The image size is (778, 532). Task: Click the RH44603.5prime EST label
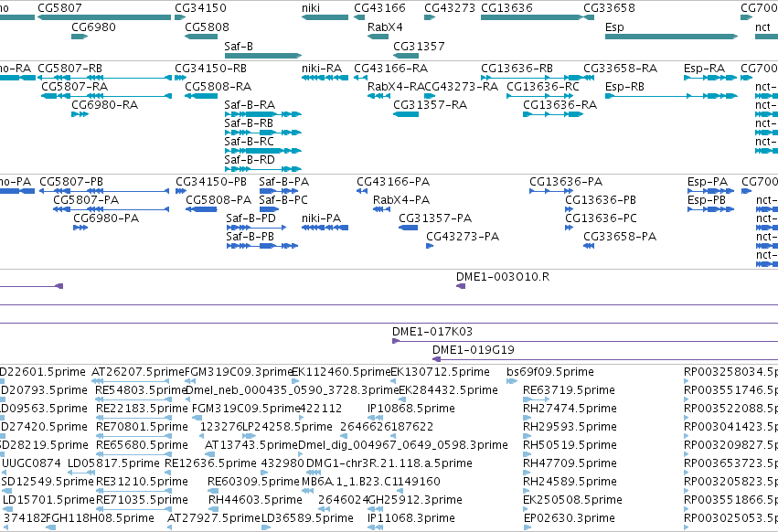point(255,500)
